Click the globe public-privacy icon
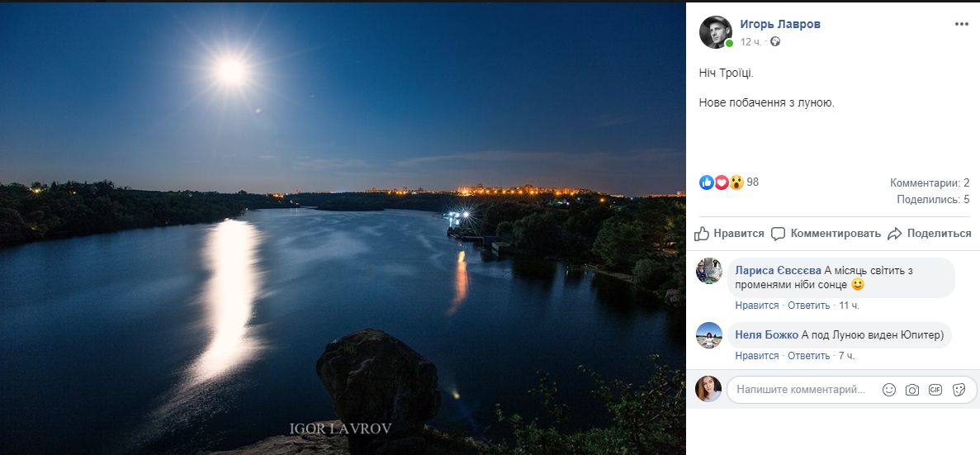Screen dimensions: 980x455 tap(774, 41)
